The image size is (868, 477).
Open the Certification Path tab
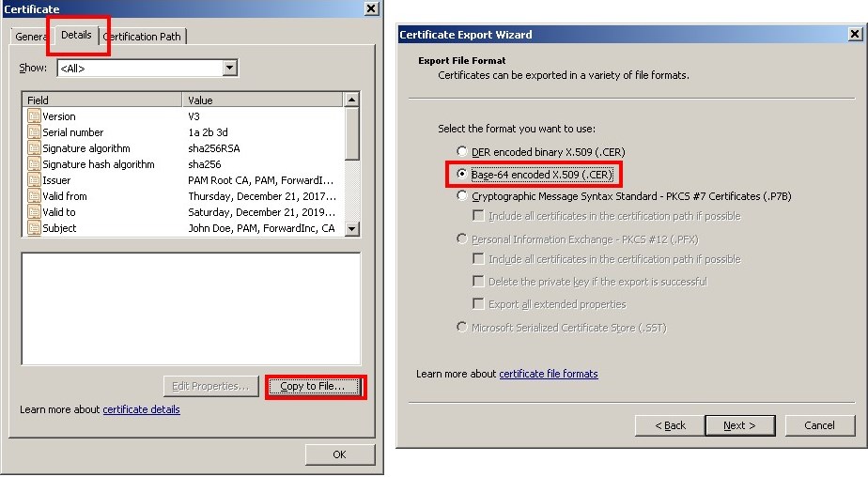tap(143, 37)
